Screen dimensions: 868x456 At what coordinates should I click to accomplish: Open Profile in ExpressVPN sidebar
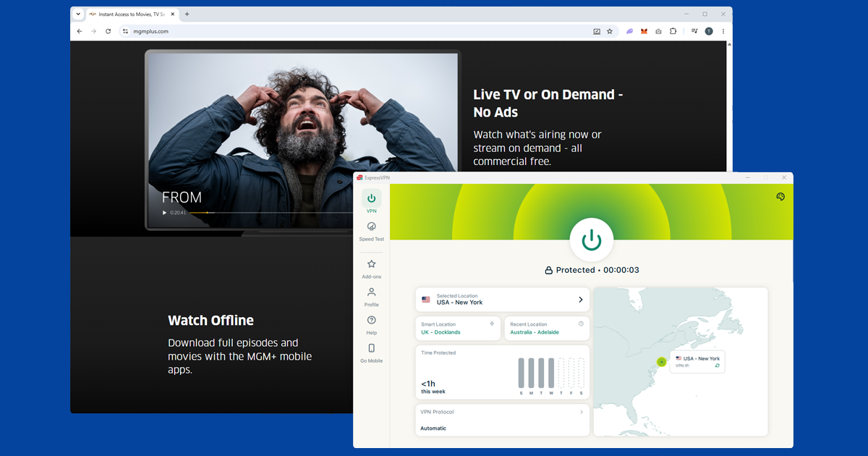point(371,297)
